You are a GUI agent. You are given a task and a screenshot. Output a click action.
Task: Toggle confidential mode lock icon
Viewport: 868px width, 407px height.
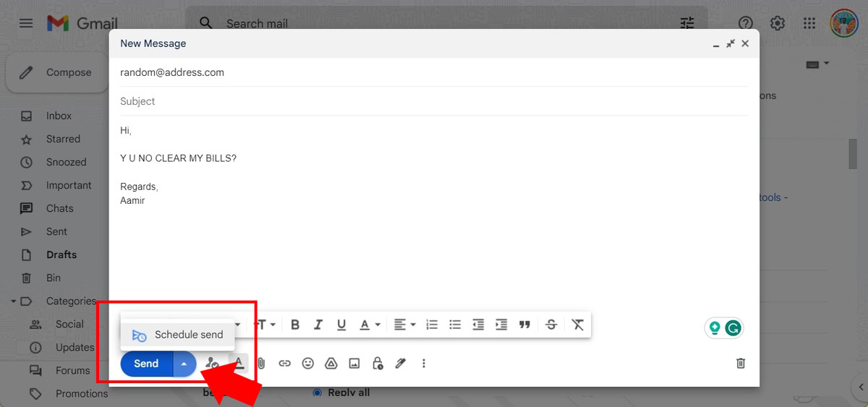coord(378,364)
